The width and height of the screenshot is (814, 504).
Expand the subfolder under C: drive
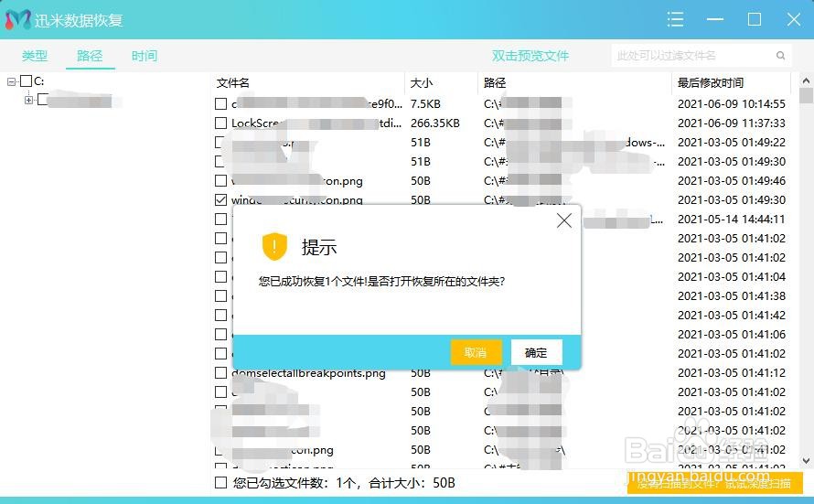pyautogui.click(x=28, y=101)
